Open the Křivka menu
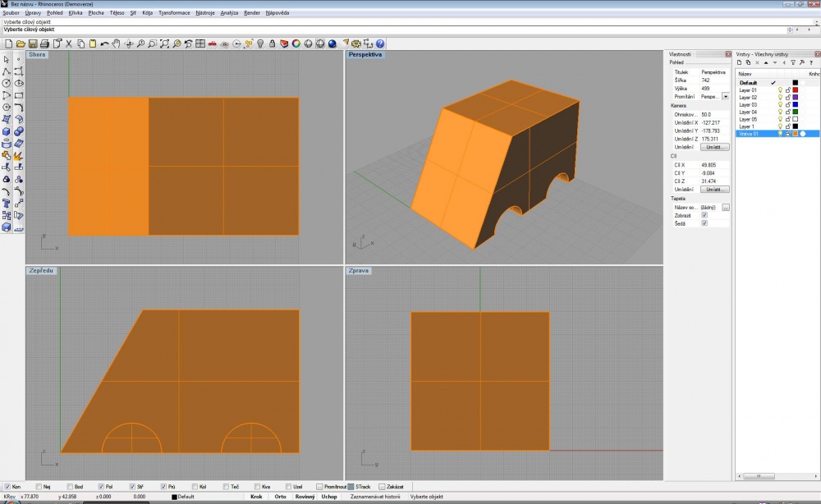821x504 pixels. point(76,12)
